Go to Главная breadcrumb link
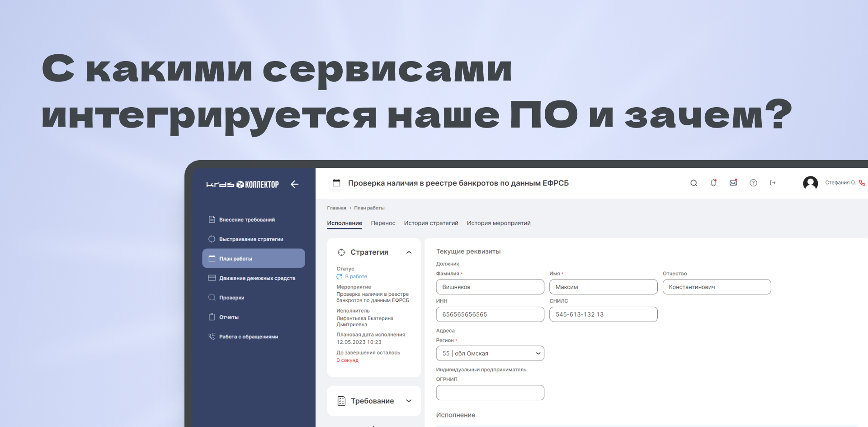Image resolution: width=868 pixels, height=427 pixels. [336, 208]
